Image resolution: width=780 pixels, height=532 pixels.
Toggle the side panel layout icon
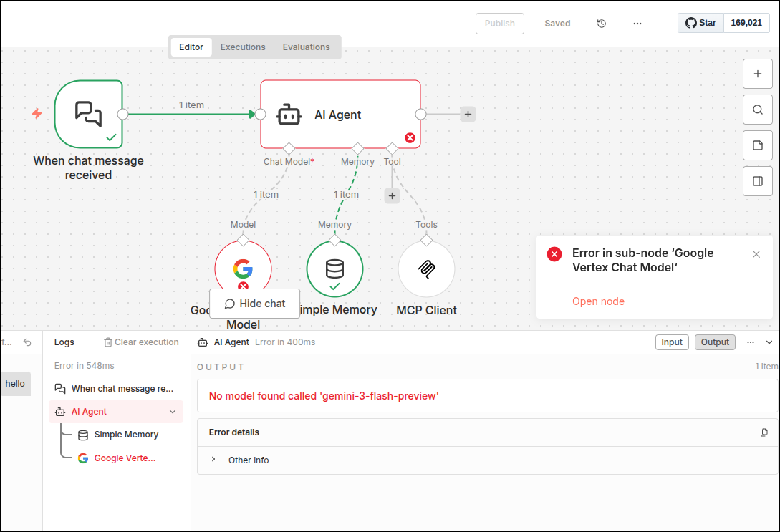[x=757, y=181]
